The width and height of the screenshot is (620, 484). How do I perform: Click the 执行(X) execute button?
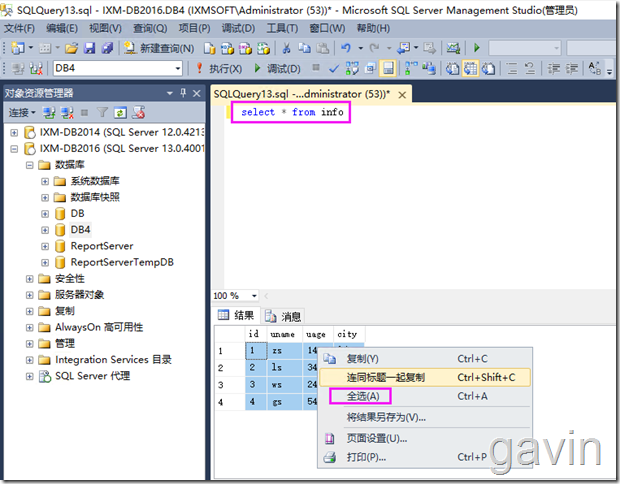tap(219, 68)
